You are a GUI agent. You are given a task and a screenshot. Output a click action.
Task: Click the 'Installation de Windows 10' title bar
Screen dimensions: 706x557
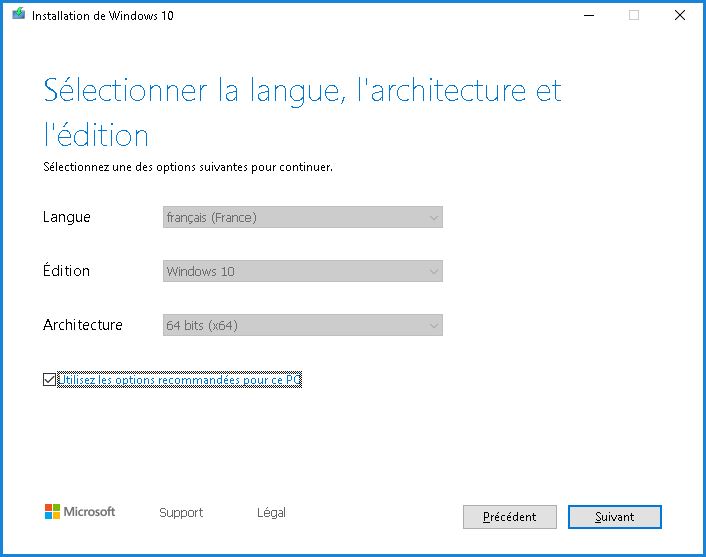point(300,15)
